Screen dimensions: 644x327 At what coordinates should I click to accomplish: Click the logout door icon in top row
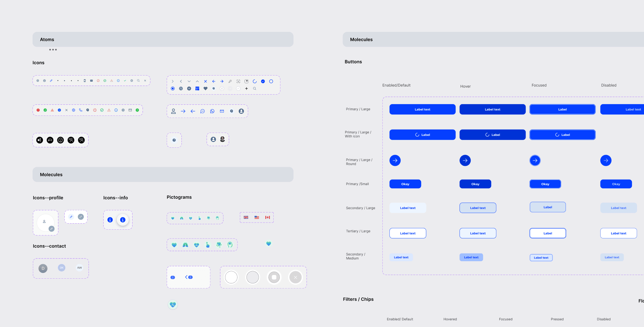tap(85, 81)
